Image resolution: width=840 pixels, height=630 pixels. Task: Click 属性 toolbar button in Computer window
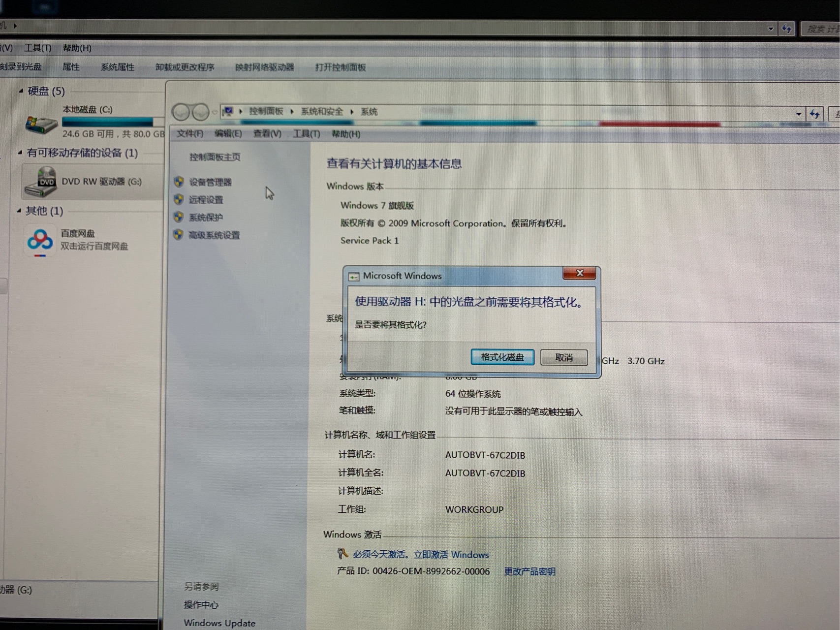coord(71,66)
